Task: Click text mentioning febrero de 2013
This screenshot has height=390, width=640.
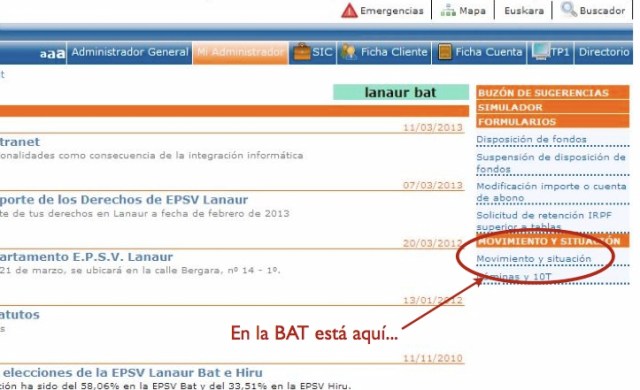Action: pos(144,213)
